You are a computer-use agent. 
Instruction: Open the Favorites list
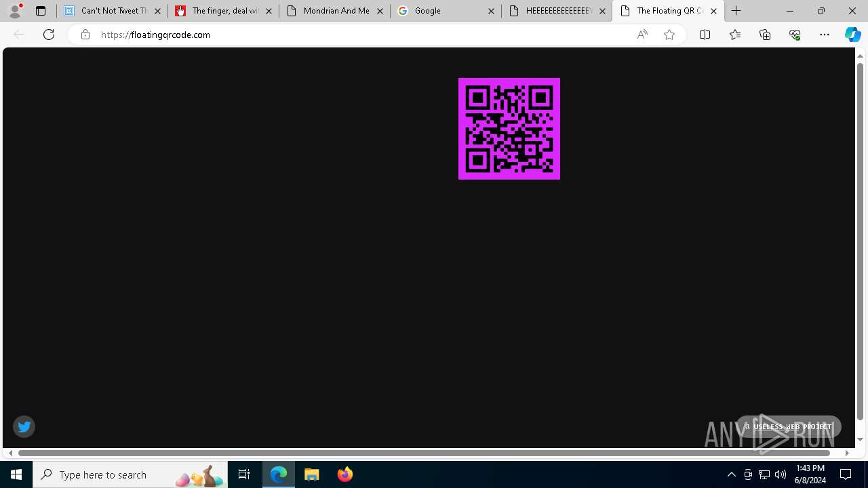(735, 35)
